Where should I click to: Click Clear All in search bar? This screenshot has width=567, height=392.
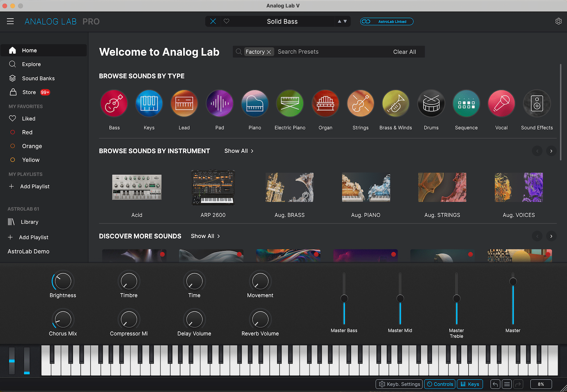(404, 52)
